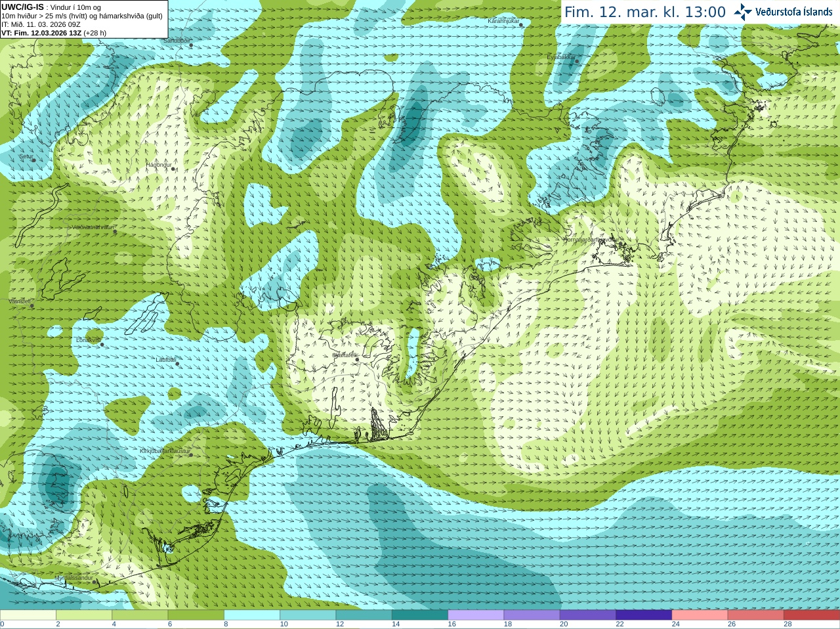This screenshot has height=629, width=840.
Task: Click the 24–26 m/s pink legend swatch
Action: click(x=700, y=615)
